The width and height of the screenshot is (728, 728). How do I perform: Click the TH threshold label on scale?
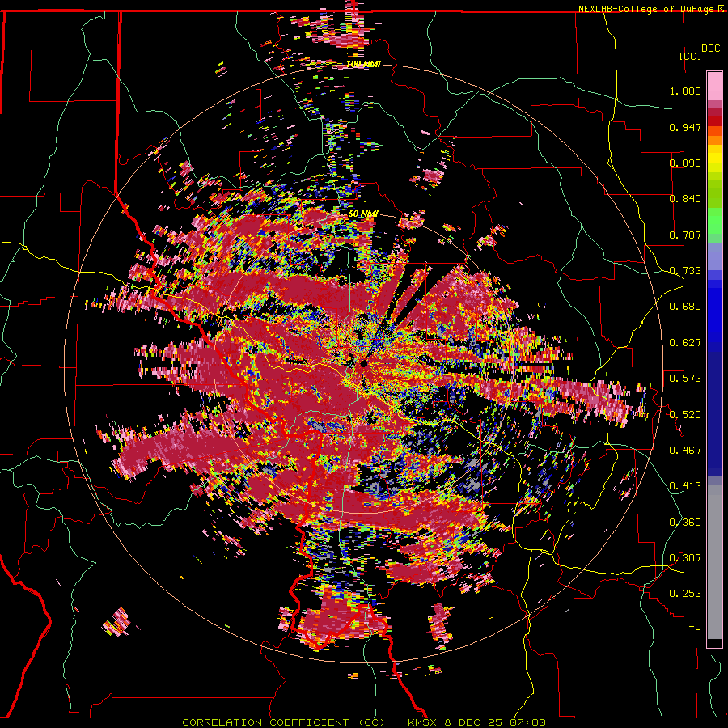point(695,630)
